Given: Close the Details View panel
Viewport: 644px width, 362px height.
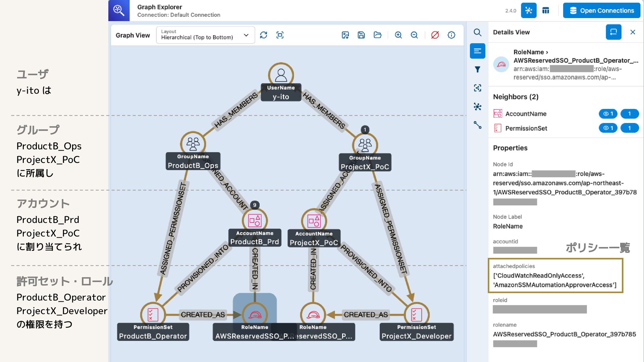Looking at the screenshot, I should [633, 32].
